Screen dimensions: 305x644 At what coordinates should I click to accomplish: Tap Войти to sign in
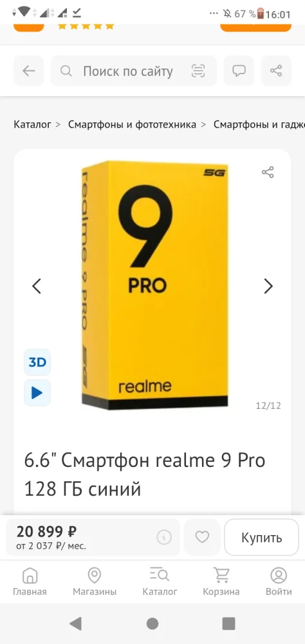[279, 582]
